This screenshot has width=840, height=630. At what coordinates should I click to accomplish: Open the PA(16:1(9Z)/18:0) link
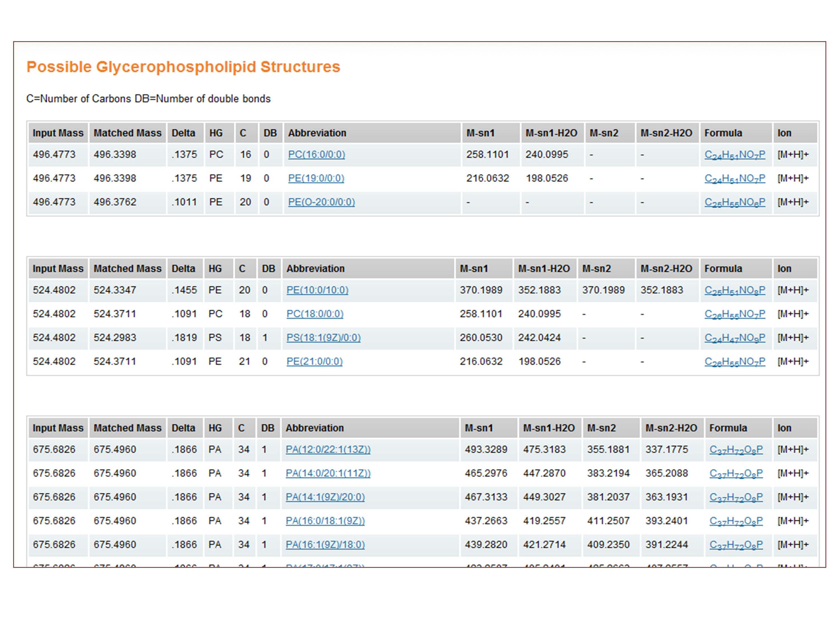point(325,545)
